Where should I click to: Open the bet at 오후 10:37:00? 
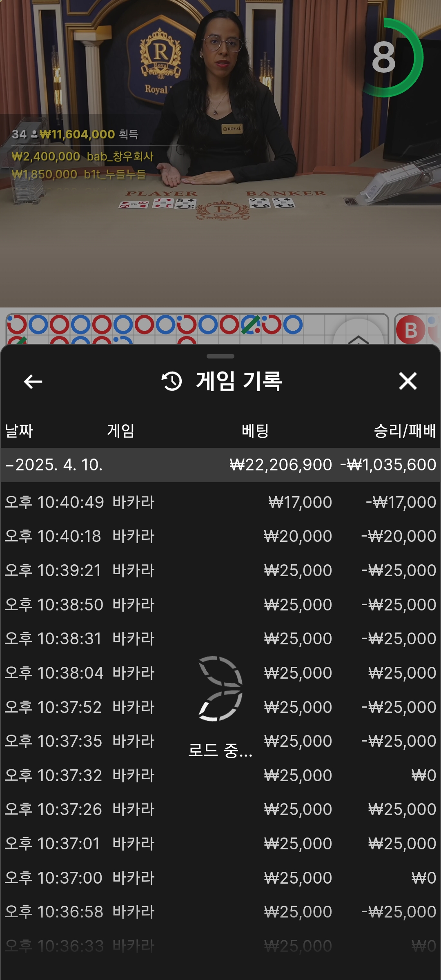(220, 878)
